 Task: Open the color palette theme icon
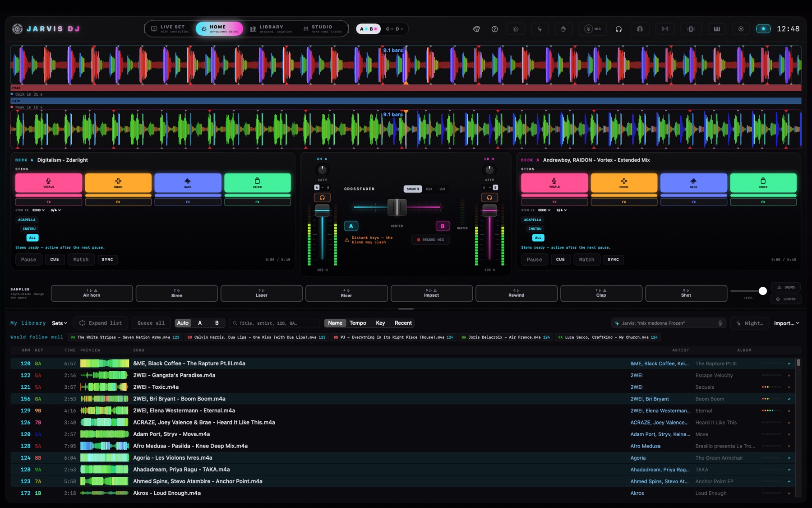476,29
